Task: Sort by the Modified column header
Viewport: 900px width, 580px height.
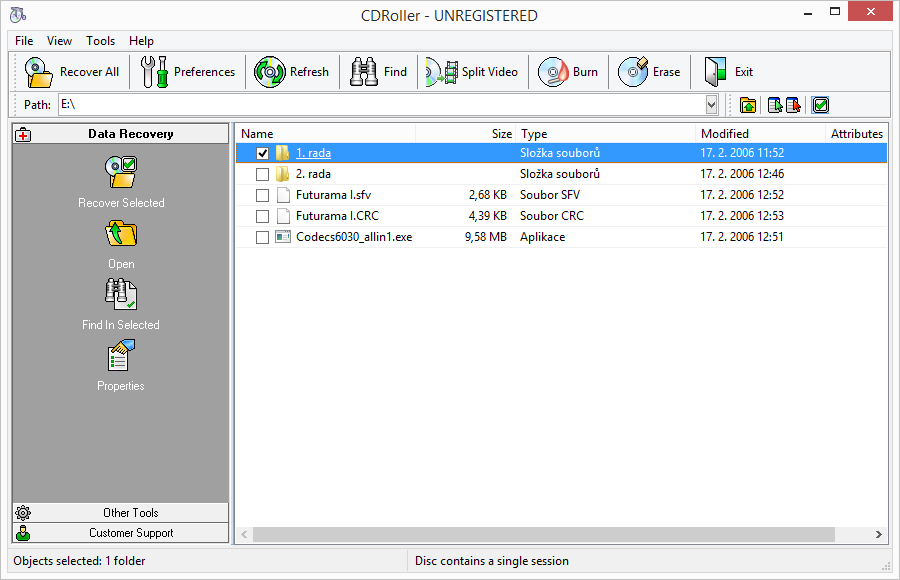Action: 761,134
